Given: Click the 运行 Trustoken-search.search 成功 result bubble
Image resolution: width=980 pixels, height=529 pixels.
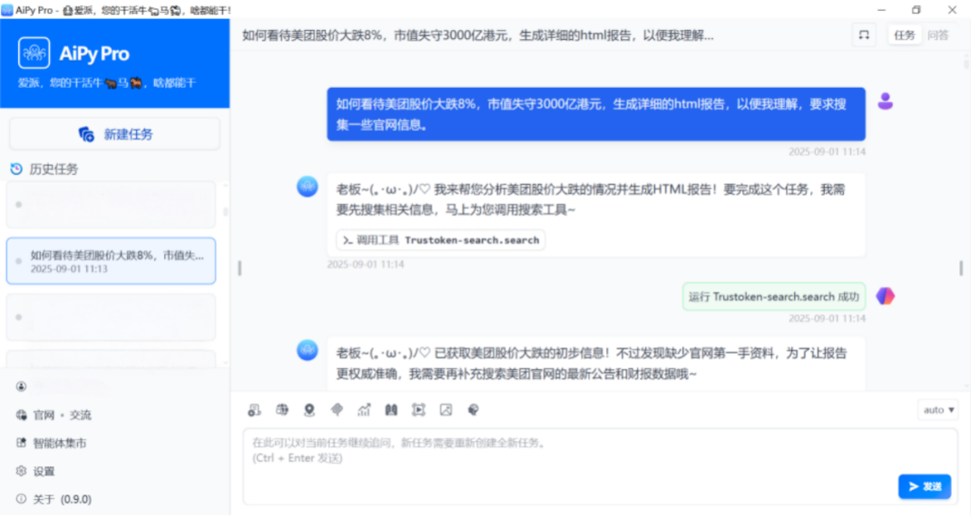Looking at the screenshot, I should pos(774,297).
